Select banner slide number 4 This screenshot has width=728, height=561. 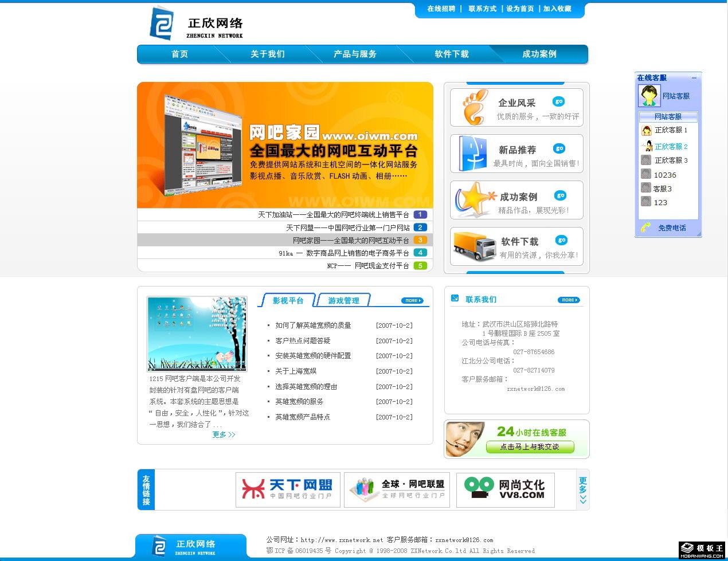coord(420,253)
